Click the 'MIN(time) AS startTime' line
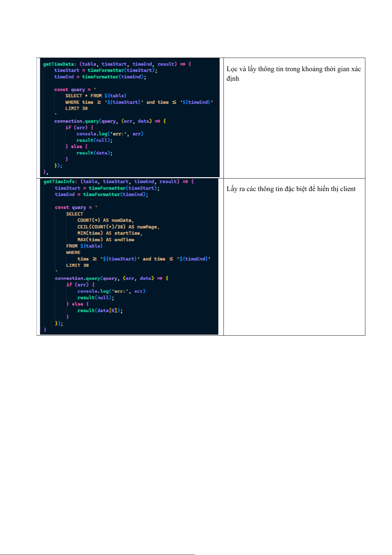392x555 pixels. click(110, 233)
